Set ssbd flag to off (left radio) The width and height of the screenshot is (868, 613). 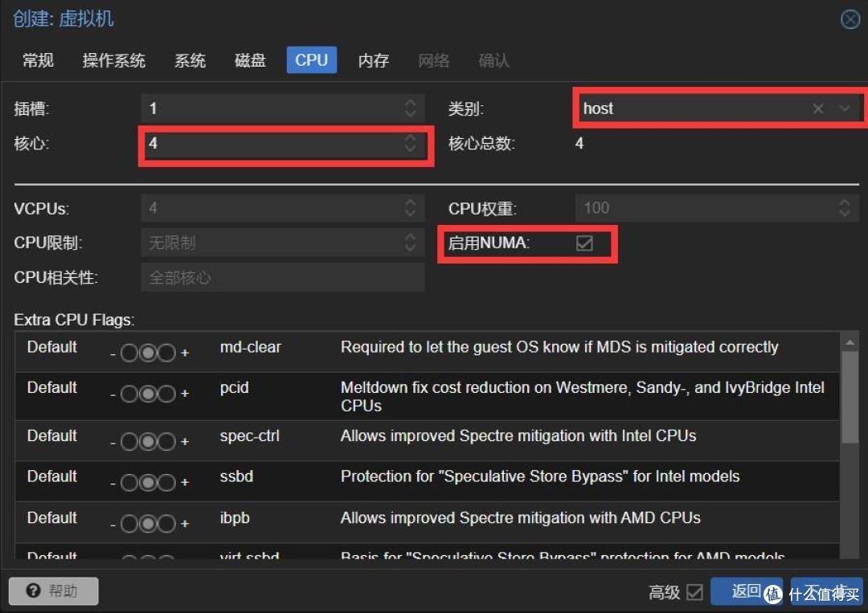129,482
